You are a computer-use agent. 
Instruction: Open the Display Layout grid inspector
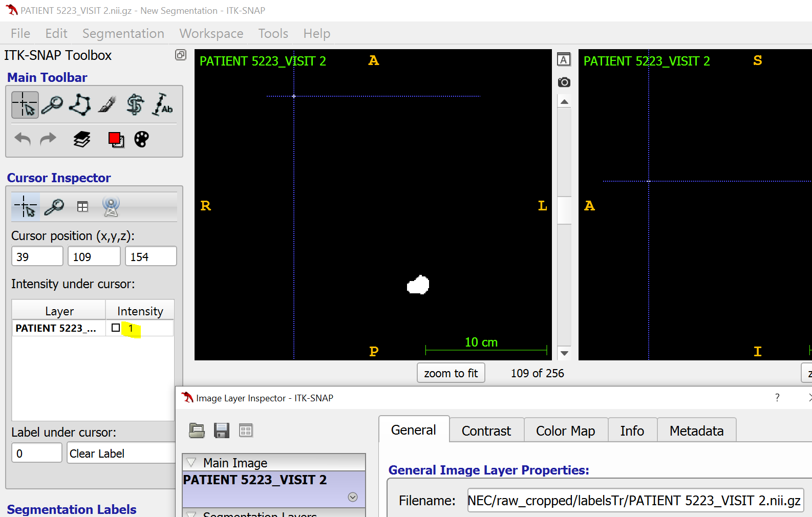pos(82,207)
